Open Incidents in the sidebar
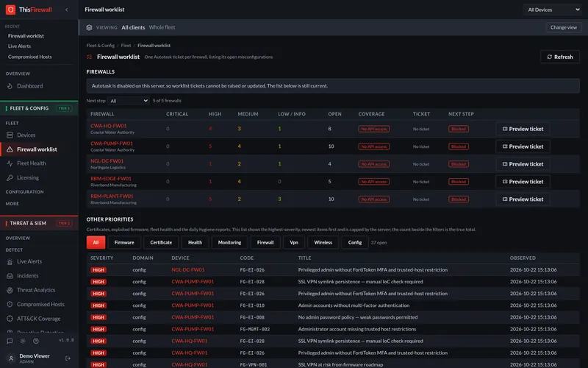This screenshot has width=588, height=368. click(28, 275)
